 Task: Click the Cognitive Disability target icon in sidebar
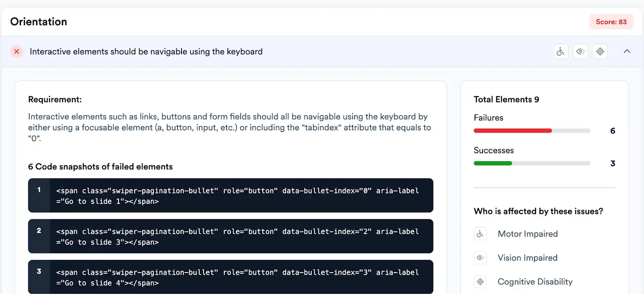pos(480,282)
